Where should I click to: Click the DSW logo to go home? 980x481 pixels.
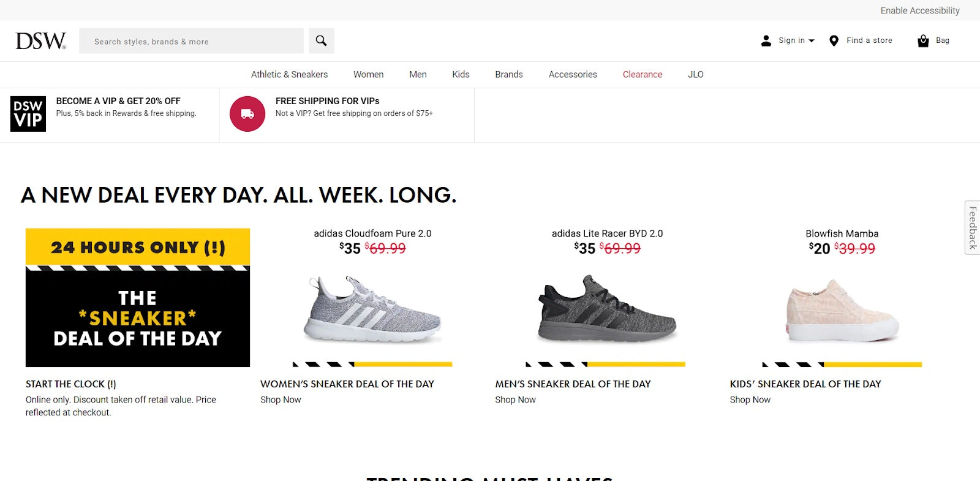point(40,40)
